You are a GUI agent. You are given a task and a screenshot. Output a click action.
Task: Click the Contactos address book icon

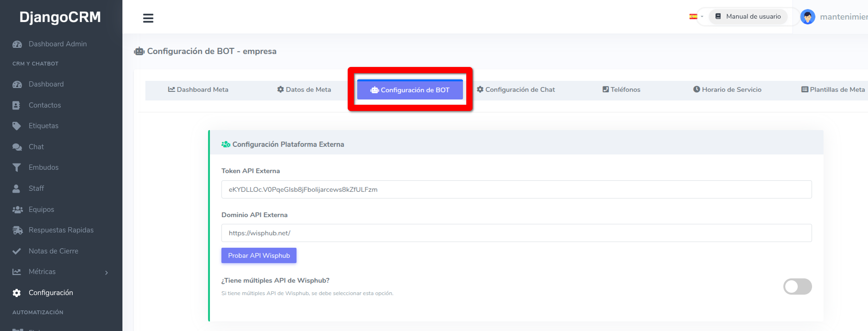pos(16,105)
